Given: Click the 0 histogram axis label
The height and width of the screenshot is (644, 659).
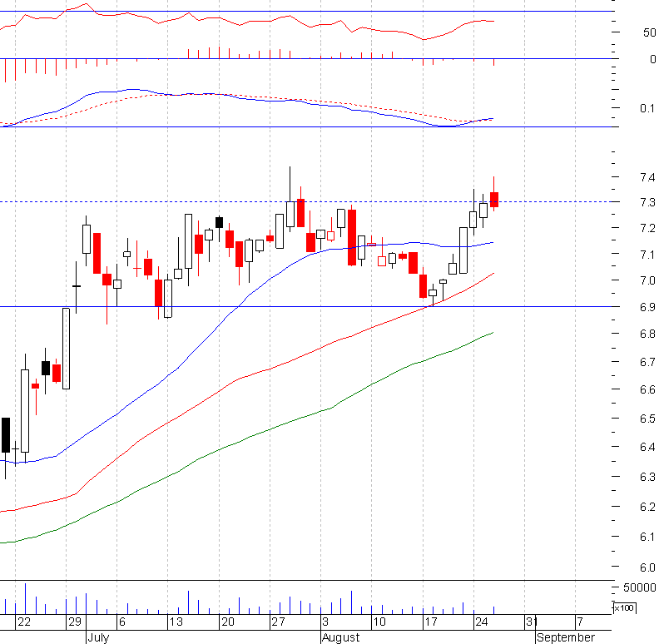Looking at the screenshot, I should 652,59.
